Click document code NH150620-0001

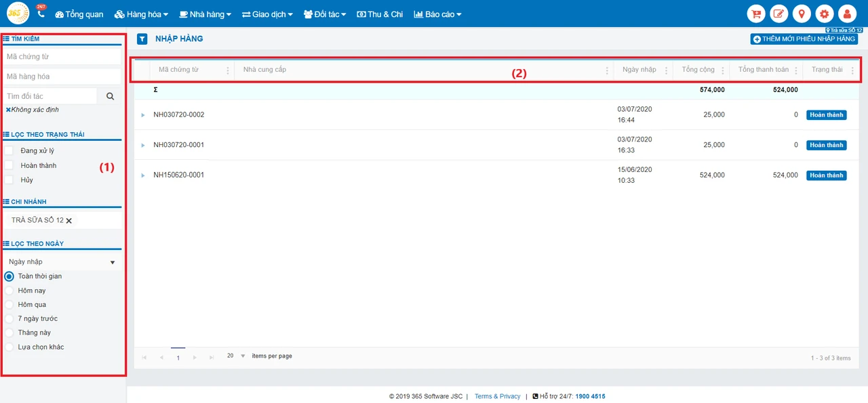pos(179,175)
